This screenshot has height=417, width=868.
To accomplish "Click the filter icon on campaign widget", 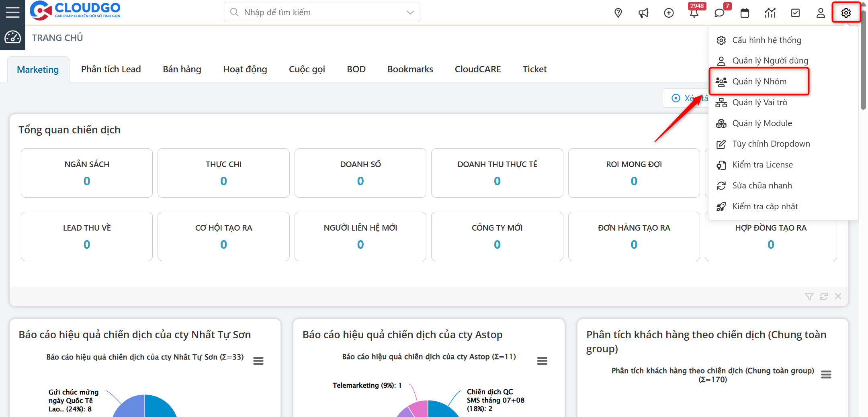I will (x=809, y=296).
